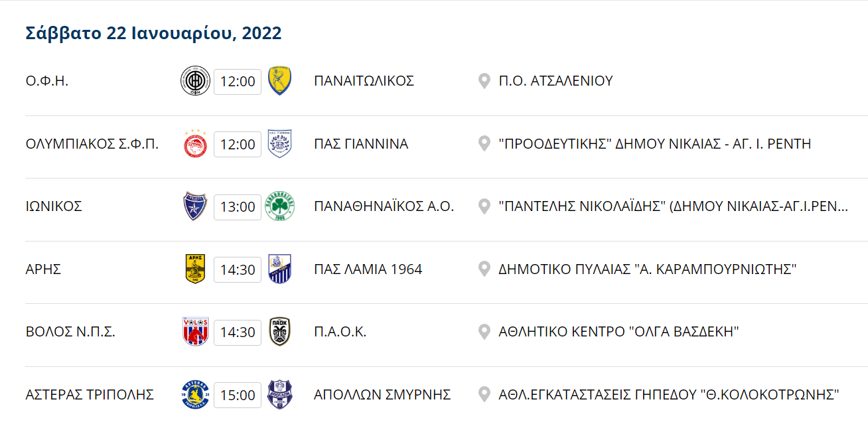868x428 pixels.
Task: Click the ΑΣΤΕΡΑΣ ΤΡΙΠΟΛΗΣ team name
Action: (x=90, y=395)
